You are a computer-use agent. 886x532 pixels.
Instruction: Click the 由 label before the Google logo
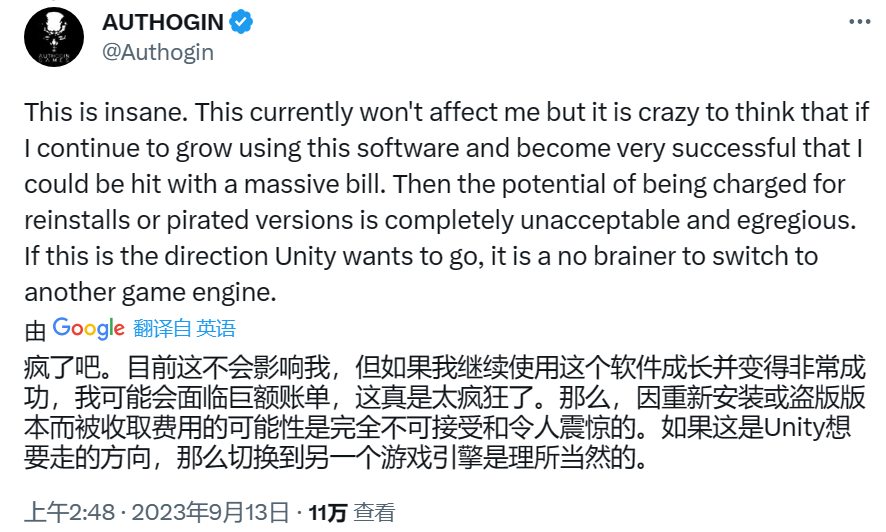[x=35, y=328]
